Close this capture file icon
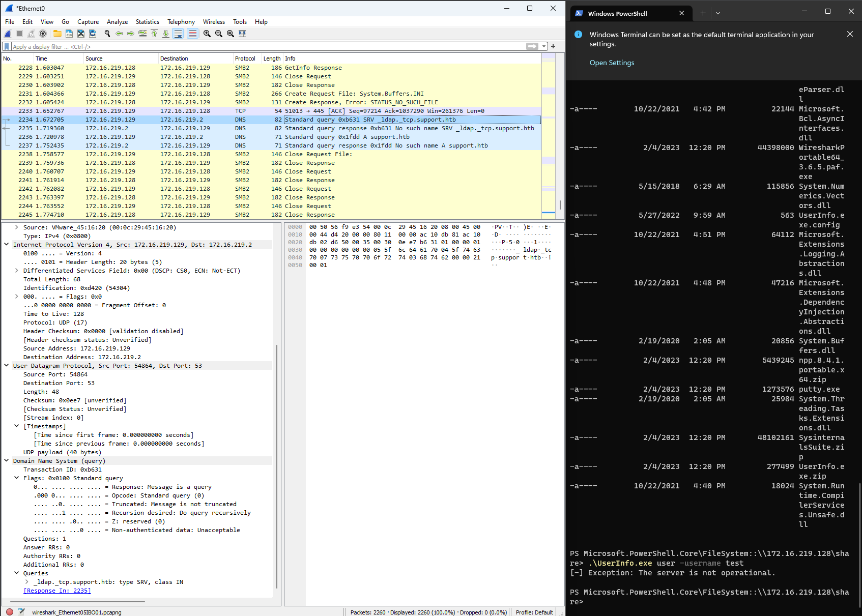Screen dimensions: 862x616 (x=81, y=34)
